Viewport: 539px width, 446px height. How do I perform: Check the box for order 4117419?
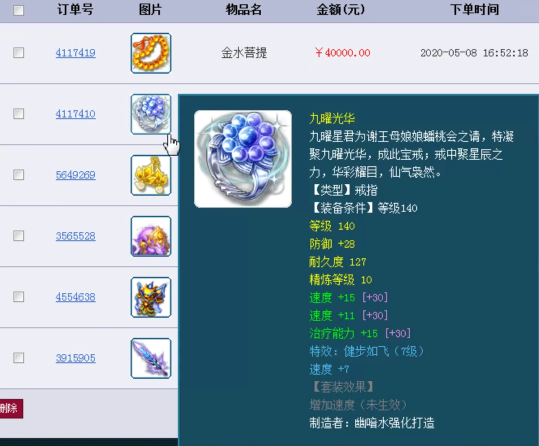[x=19, y=53]
